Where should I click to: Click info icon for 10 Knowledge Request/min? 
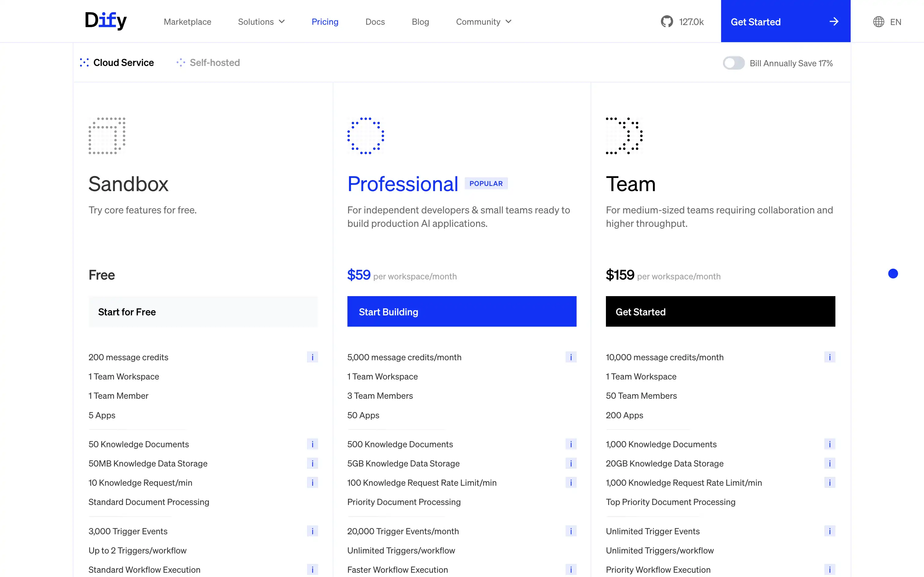tap(312, 483)
